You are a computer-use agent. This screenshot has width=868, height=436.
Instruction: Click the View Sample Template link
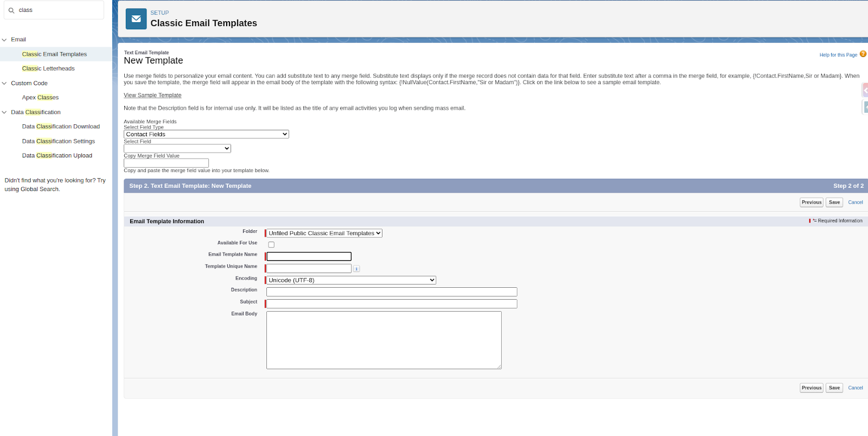[x=152, y=96]
